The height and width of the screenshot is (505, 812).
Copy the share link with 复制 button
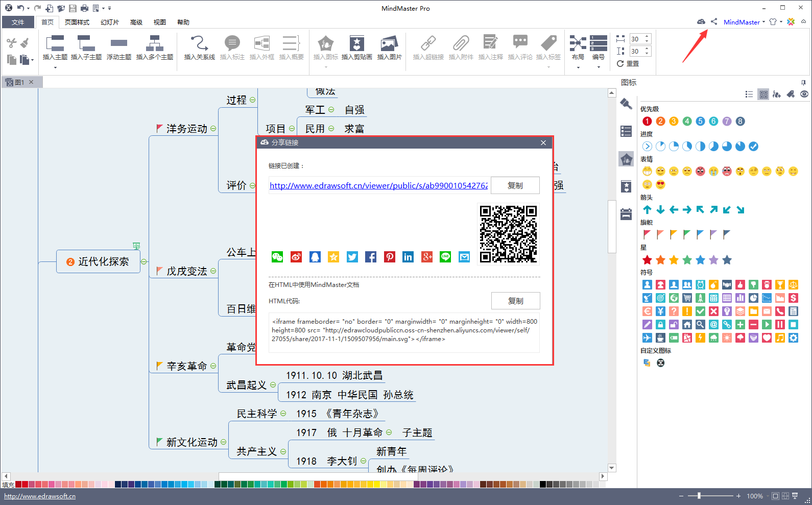tap(515, 185)
